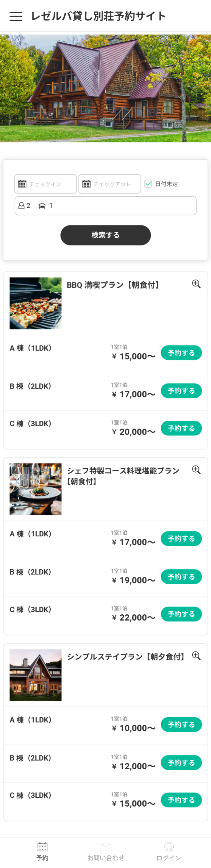Click the 検索する button
The height and width of the screenshot is (868, 211).
click(105, 235)
